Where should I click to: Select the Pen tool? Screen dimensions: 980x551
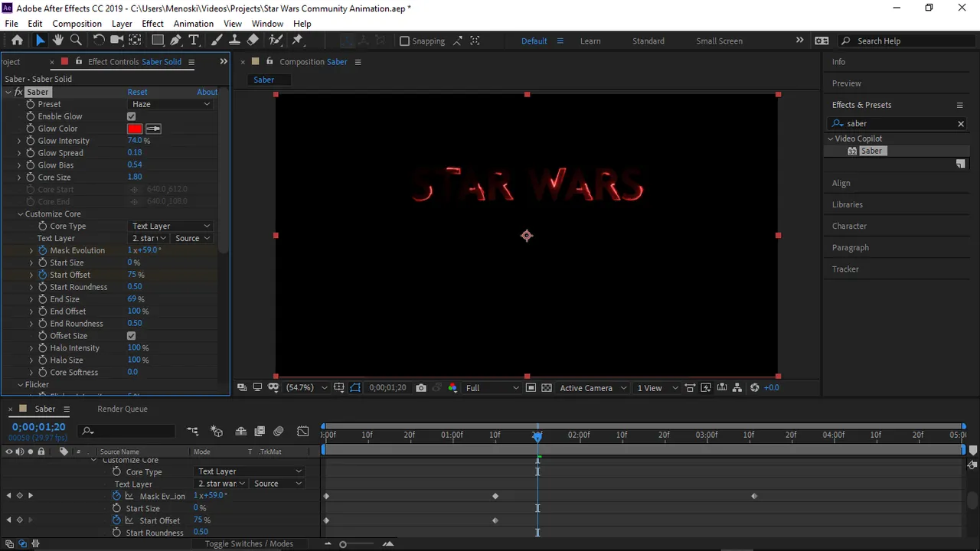(x=176, y=41)
